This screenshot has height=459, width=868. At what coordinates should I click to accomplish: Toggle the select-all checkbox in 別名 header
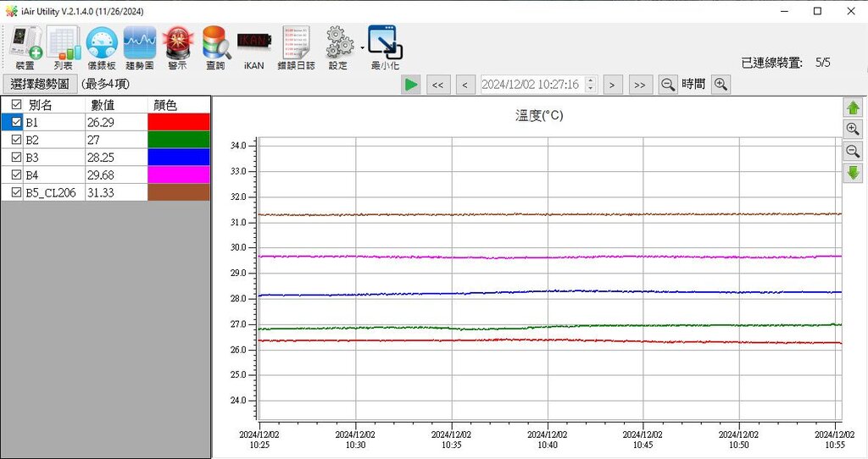(17, 104)
